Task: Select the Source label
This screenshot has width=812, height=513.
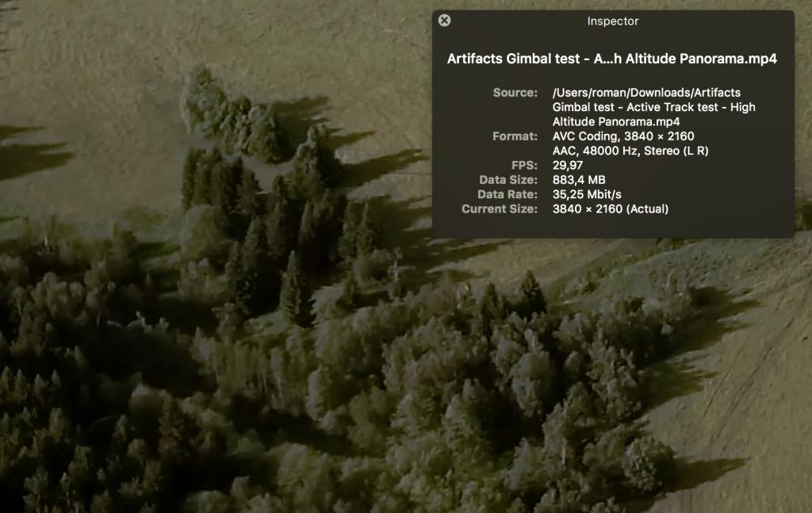Action: [x=515, y=93]
